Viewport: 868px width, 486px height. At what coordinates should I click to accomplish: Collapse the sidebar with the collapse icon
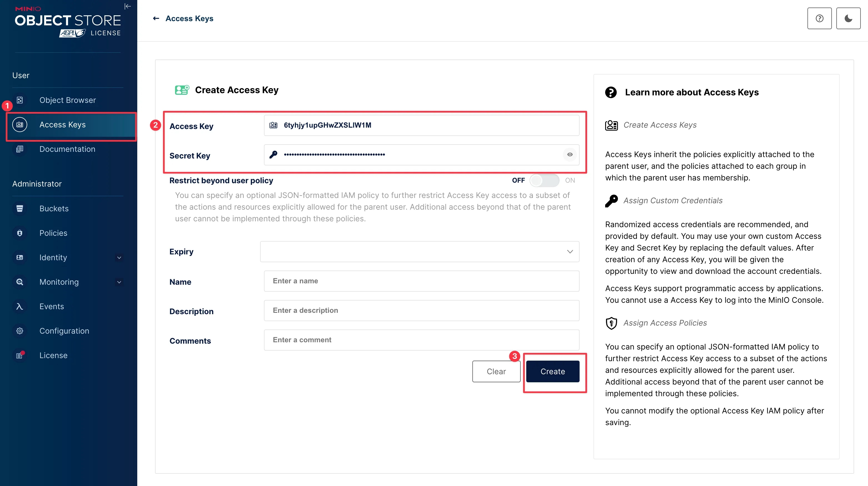pyautogui.click(x=127, y=6)
